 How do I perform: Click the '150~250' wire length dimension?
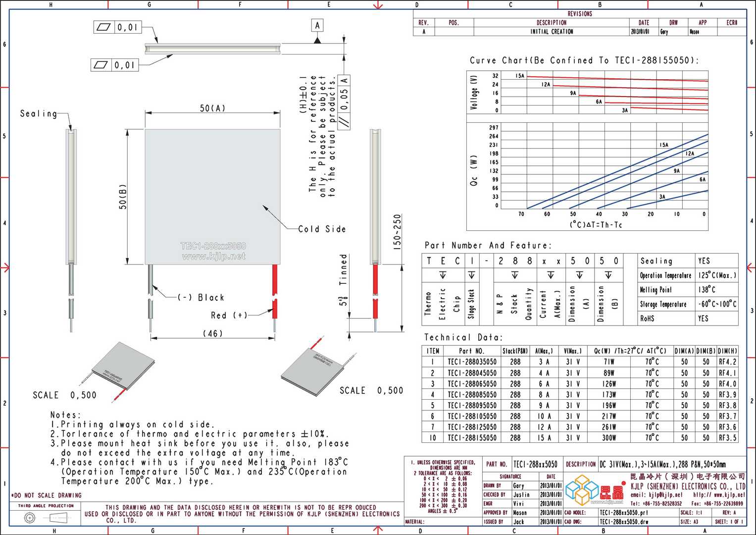pyautogui.click(x=397, y=232)
